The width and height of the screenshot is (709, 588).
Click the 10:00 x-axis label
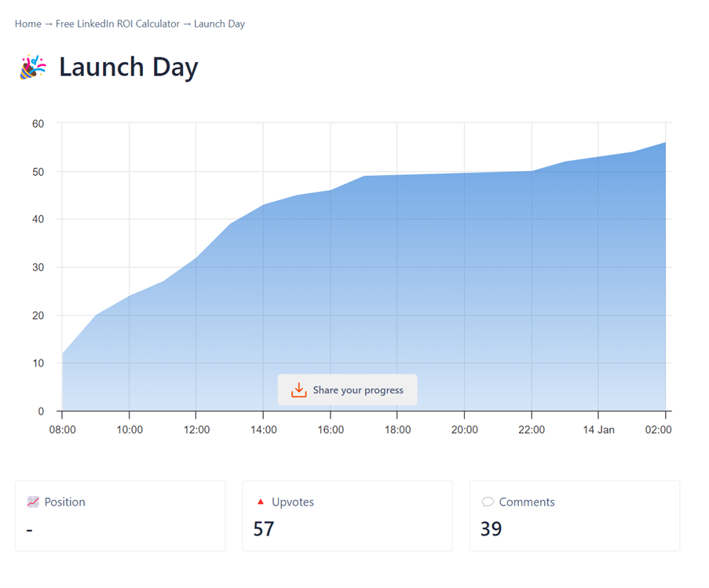tap(130, 430)
